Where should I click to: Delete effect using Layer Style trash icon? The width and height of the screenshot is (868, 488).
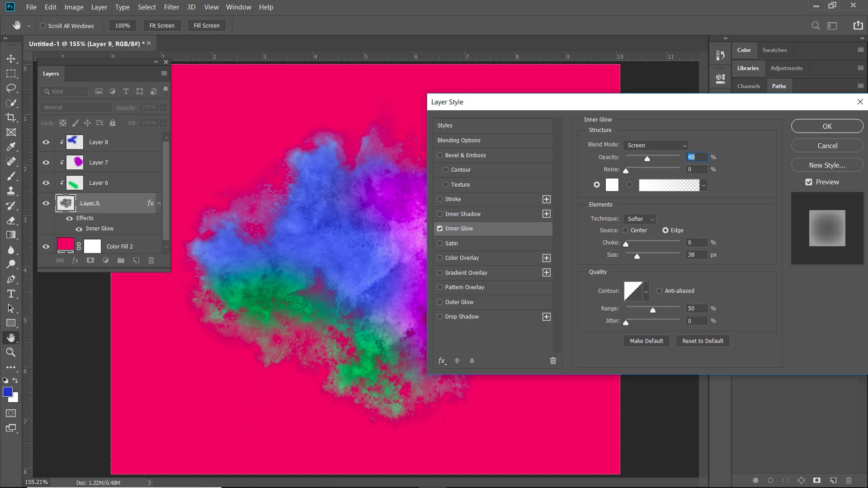(553, 361)
